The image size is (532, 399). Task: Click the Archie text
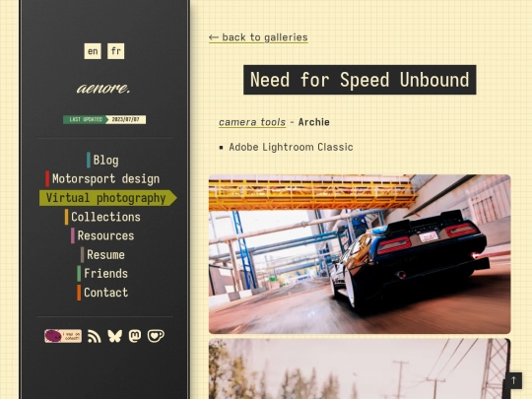coord(314,122)
